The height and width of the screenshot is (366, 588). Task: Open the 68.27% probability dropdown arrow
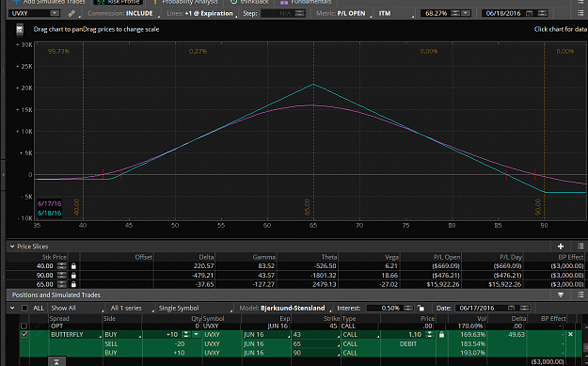(x=466, y=13)
